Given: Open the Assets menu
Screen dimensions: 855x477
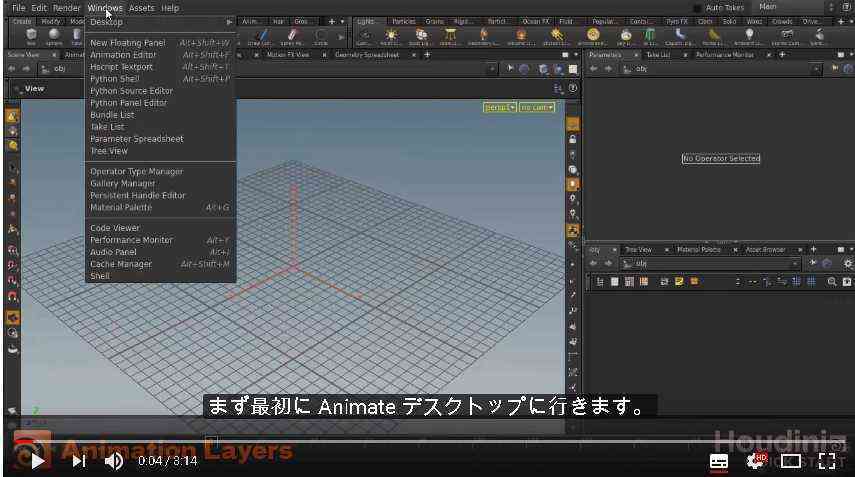Looking at the screenshot, I should click(x=142, y=8).
